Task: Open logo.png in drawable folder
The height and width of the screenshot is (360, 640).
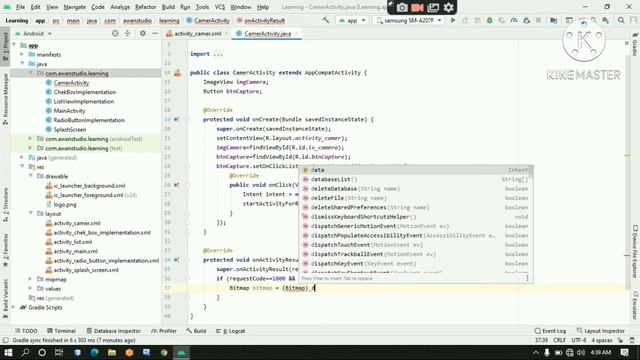Action: (65, 204)
